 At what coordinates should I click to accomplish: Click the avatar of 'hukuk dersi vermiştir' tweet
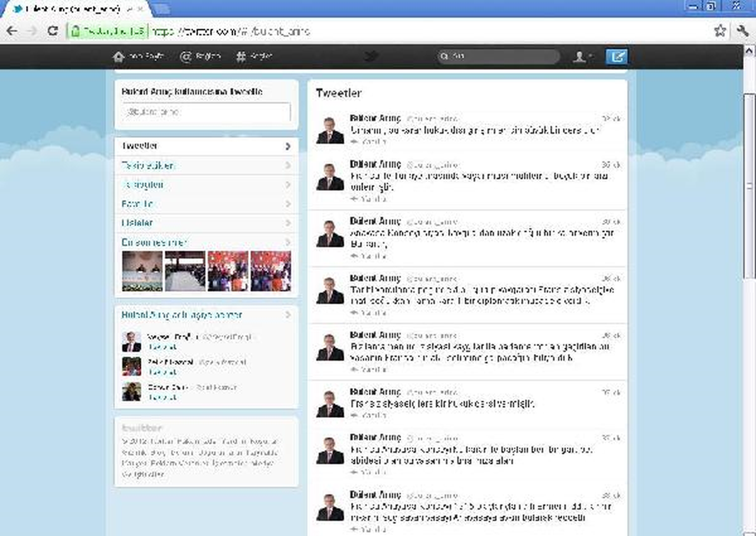(330, 404)
